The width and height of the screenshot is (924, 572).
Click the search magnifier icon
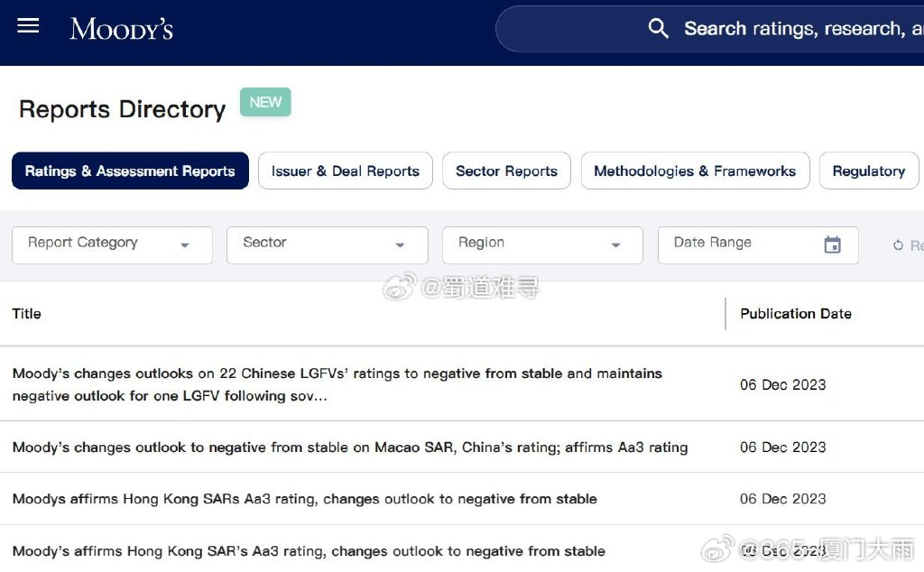click(x=658, y=28)
